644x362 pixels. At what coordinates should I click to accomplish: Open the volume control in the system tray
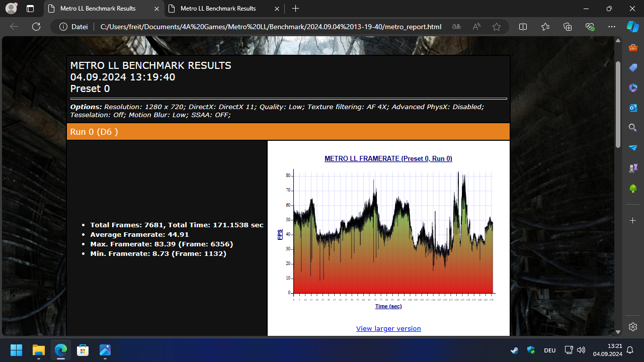[x=581, y=350]
